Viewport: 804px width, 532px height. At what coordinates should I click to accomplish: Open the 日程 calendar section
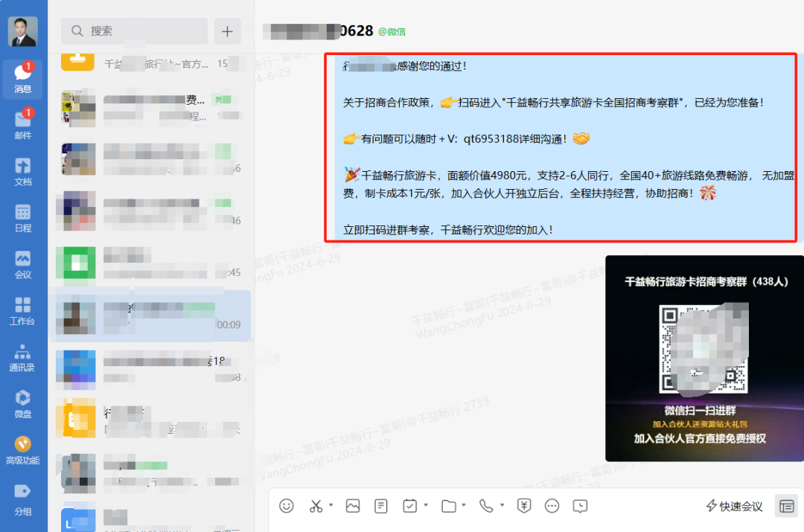(x=23, y=218)
